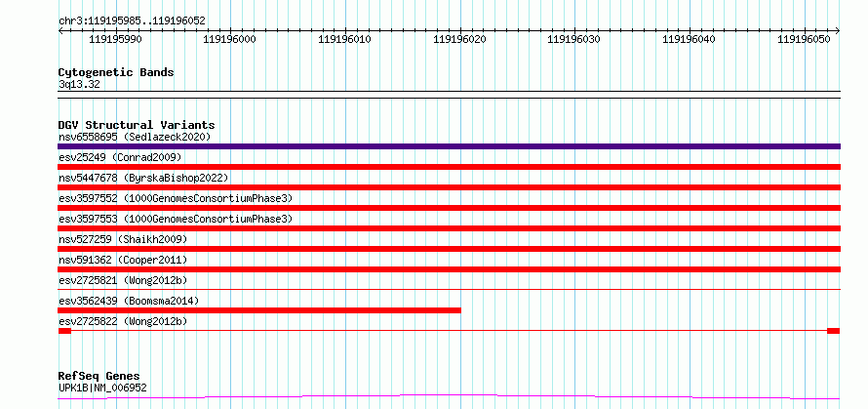Viewport: 868px width, 409px height.
Task: Click the chr3:119195985..119196052 coordinate label
Action: tap(132, 21)
